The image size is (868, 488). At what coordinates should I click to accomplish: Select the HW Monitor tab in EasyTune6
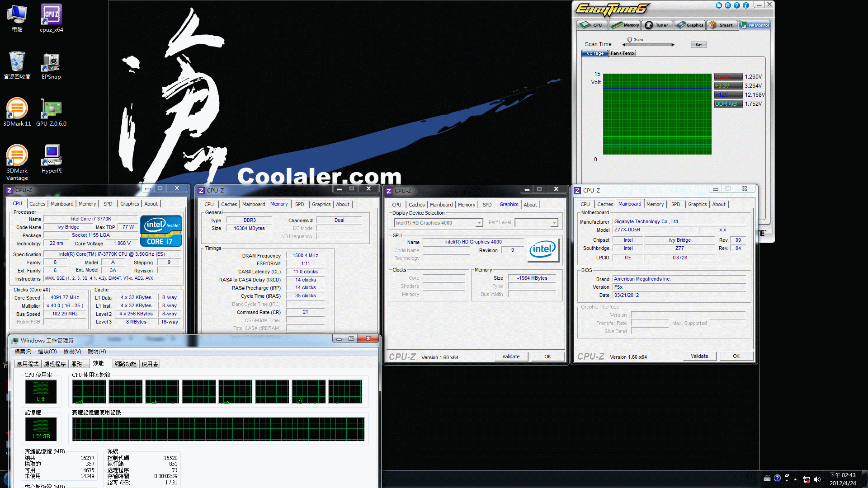(755, 25)
